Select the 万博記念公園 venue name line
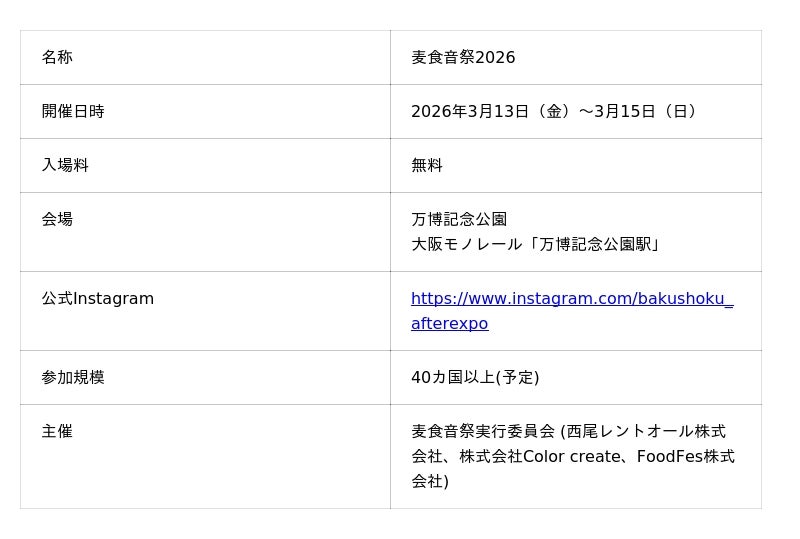Image resolution: width=800 pixels, height=539 pixels. coord(459,220)
